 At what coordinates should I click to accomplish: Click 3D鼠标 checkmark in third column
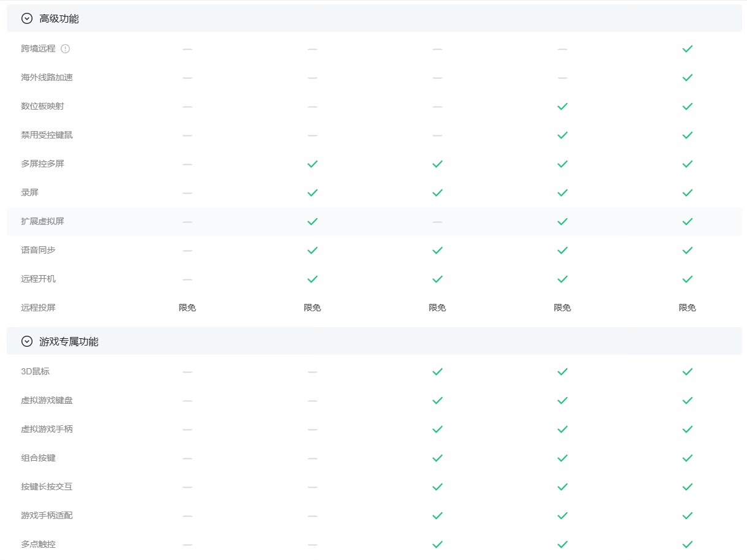click(x=437, y=371)
